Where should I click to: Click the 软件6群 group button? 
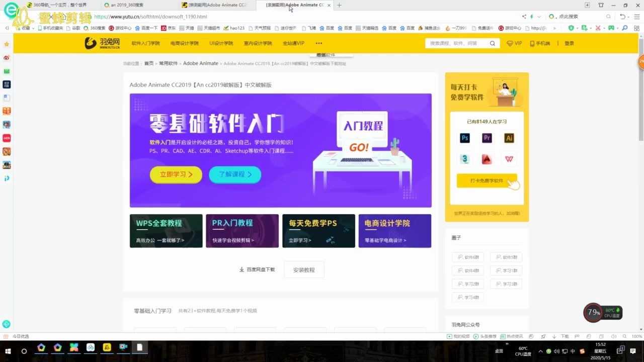pos(468,257)
